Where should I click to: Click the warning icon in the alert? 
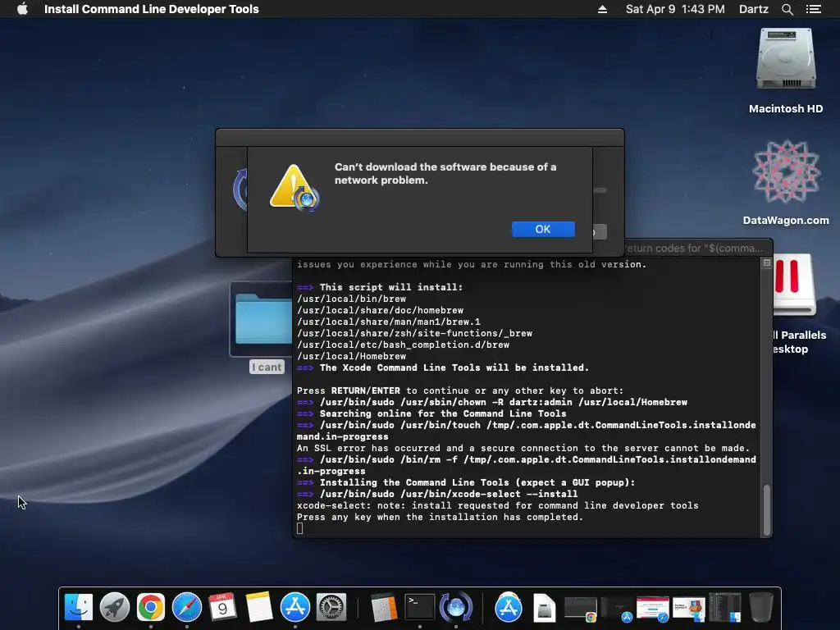pos(294,187)
